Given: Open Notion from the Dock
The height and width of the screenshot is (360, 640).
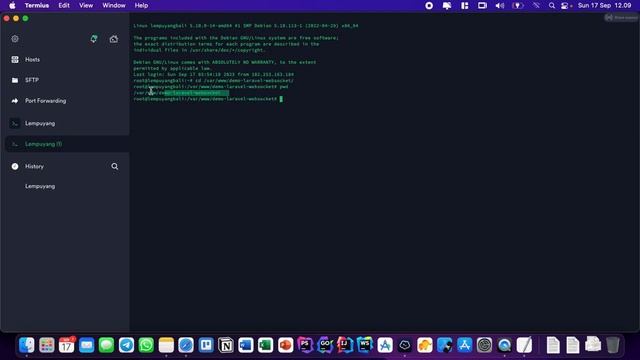Looking at the screenshot, I should pyautogui.click(x=226, y=345).
